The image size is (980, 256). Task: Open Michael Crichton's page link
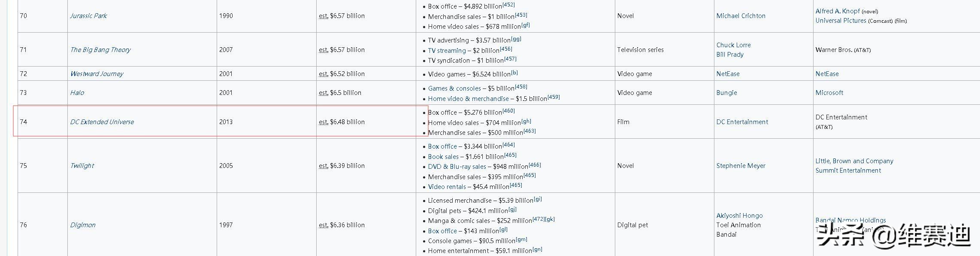point(741,16)
